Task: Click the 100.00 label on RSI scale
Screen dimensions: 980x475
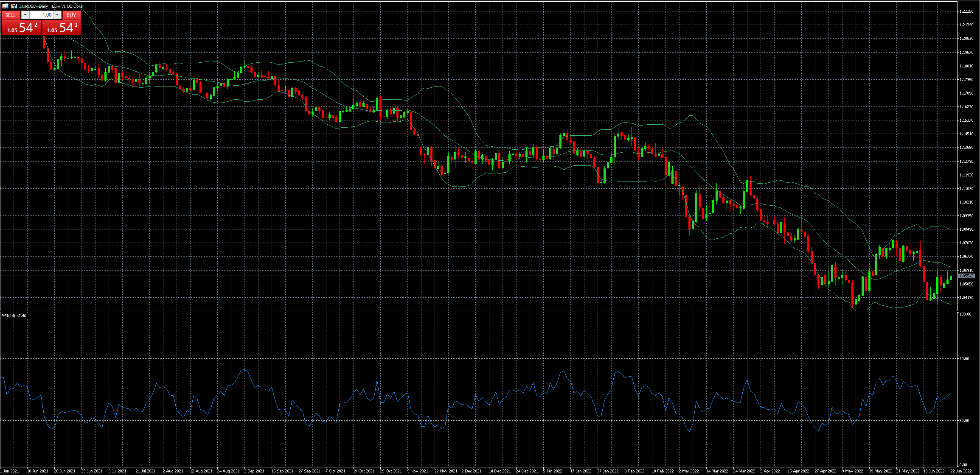Action: (966, 314)
